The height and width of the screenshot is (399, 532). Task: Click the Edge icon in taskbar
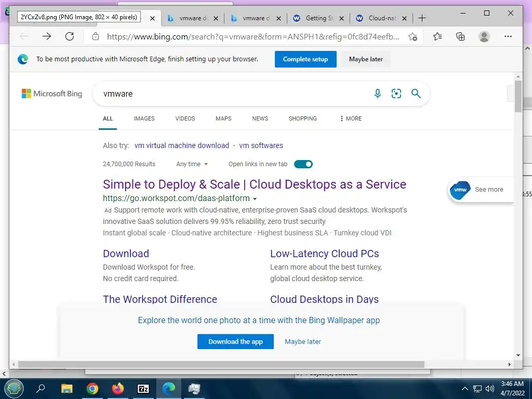click(169, 389)
